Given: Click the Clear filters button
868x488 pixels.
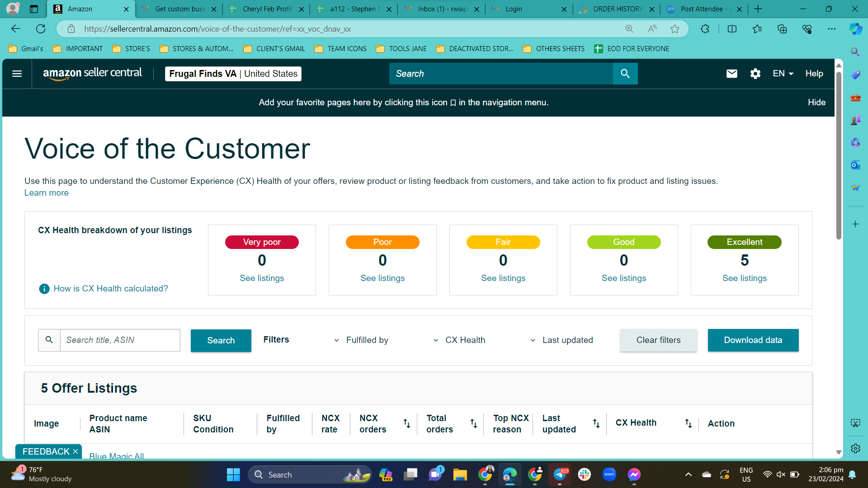Looking at the screenshot, I should point(658,340).
